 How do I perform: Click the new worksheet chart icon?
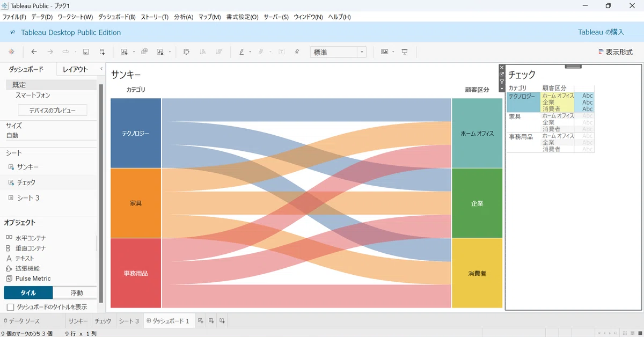point(124,52)
